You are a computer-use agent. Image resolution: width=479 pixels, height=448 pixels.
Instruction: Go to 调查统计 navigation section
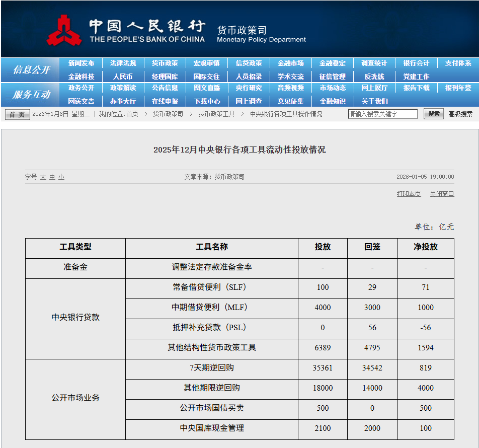pos(374,63)
